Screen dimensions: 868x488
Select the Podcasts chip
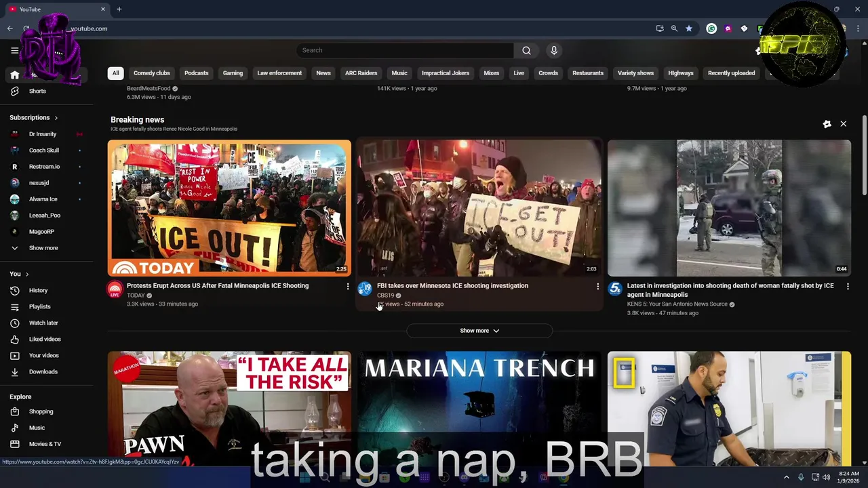tap(197, 73)
